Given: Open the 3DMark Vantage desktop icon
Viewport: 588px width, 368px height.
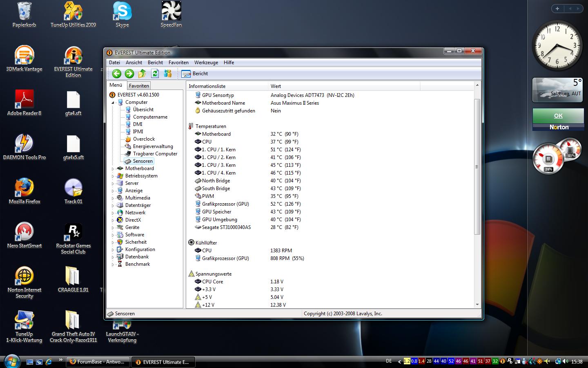Looking at the screenshot, I should (24, 59).
